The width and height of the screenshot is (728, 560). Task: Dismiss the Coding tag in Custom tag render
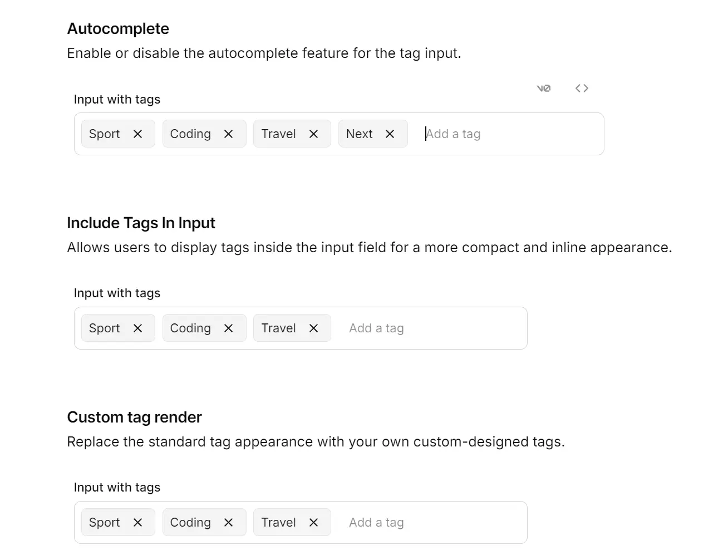[228, 522]
